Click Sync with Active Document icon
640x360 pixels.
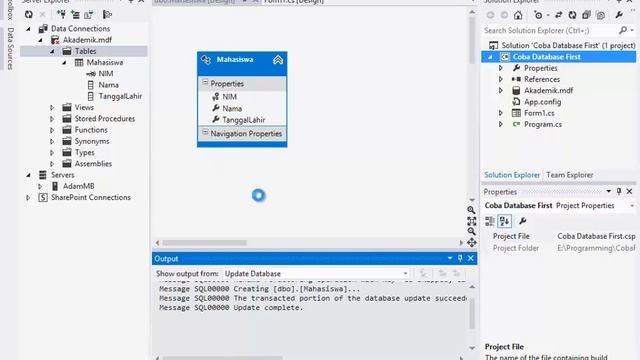pos(558,15)
